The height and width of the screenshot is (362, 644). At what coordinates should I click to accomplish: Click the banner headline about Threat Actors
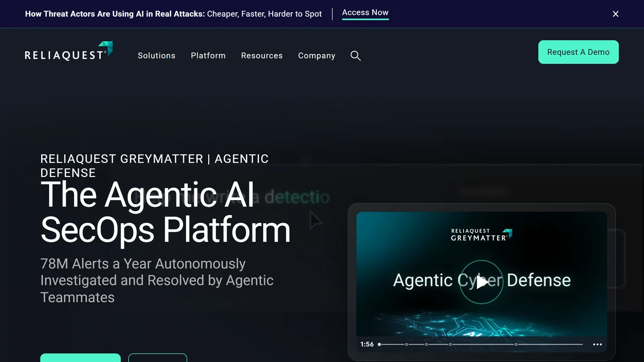click(174, 14)
